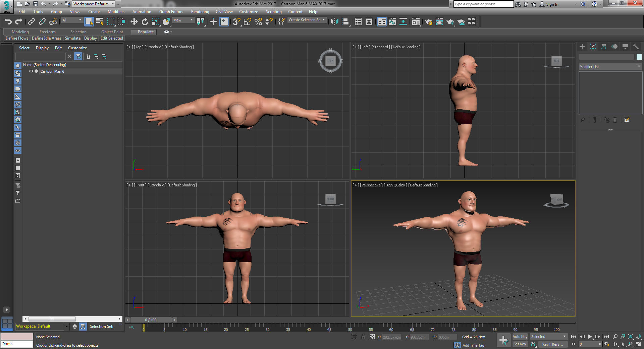Open the Hierarchy command panel tab
The image size is (644, 349).
604,47
